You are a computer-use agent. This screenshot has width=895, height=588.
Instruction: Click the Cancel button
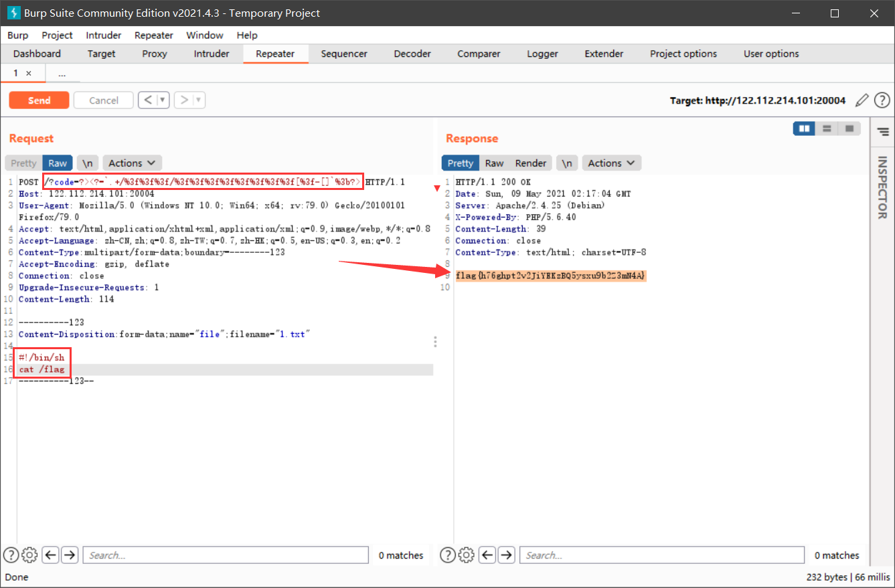(104, 100)
